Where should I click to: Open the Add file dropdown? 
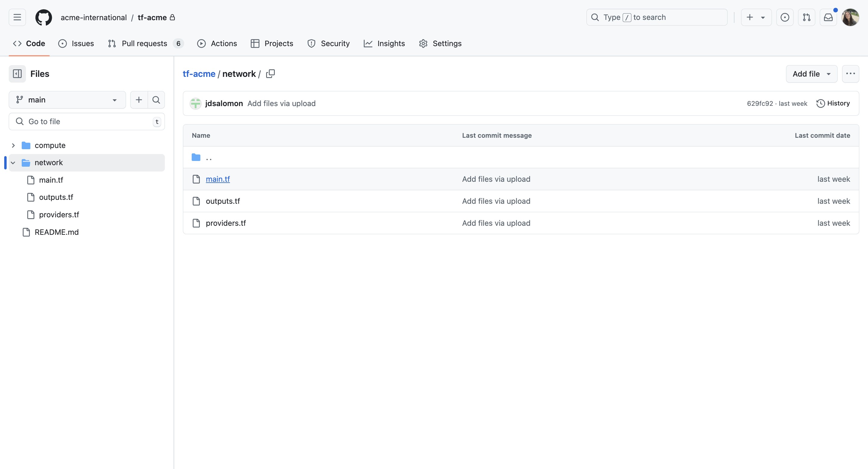[811, 74]
